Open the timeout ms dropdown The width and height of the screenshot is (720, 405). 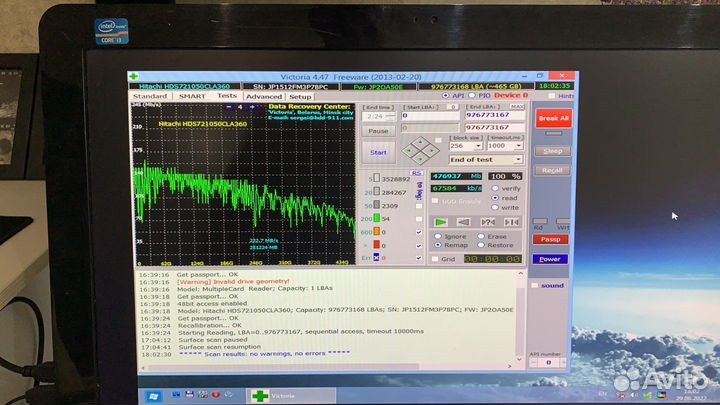[518, 146]
